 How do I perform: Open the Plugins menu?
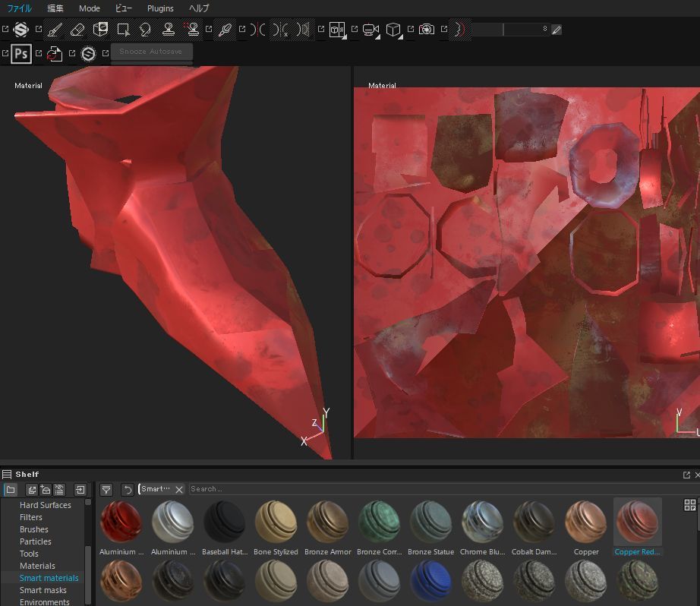click(160, 8)
